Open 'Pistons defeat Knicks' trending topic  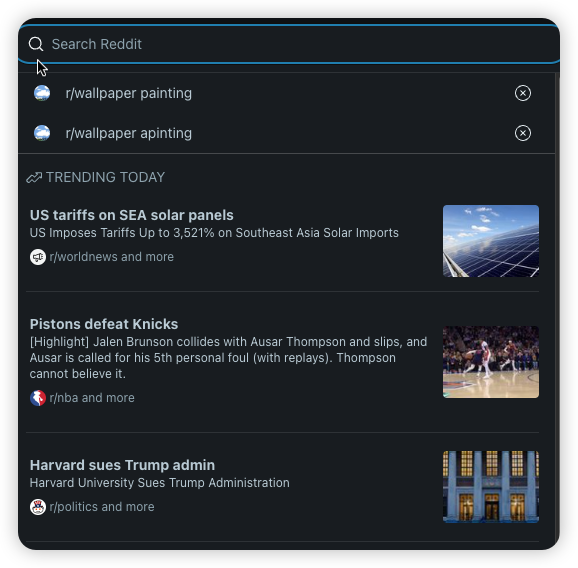104,324
